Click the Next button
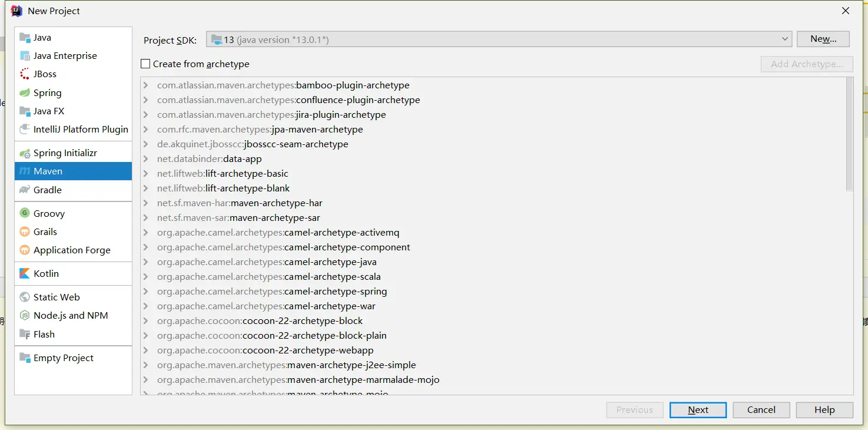This screenshot has height=430, width=868. click(698, 410)
